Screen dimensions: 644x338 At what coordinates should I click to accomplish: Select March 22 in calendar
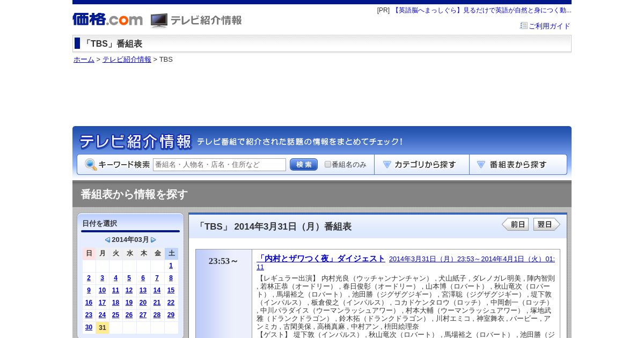(171, 303)
